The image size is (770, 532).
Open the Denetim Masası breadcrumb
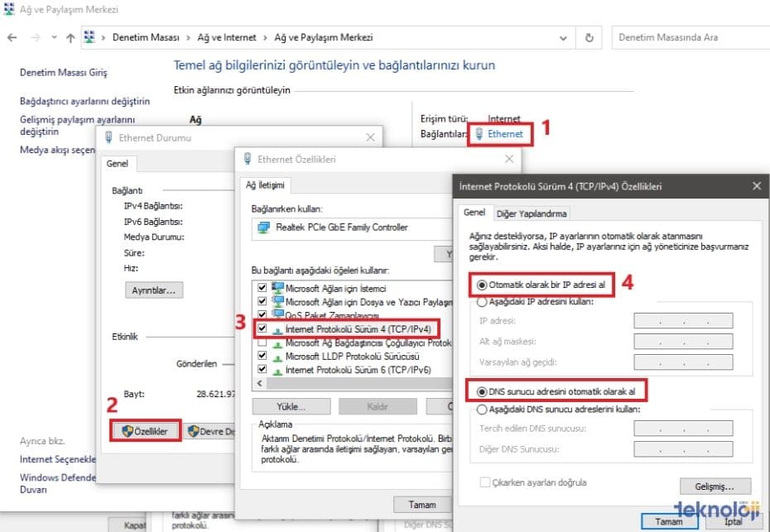(x=146, y=37)
